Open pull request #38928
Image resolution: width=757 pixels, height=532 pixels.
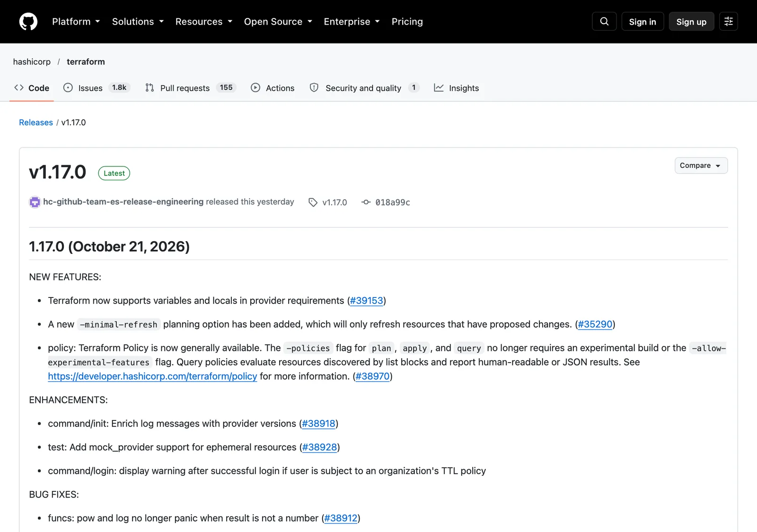click(x=319, y=447)
